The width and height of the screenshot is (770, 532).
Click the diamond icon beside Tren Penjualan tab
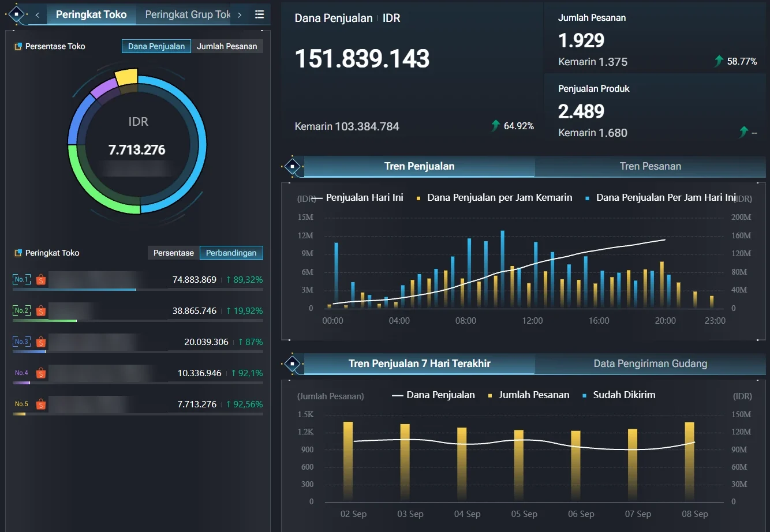(293, 166)
